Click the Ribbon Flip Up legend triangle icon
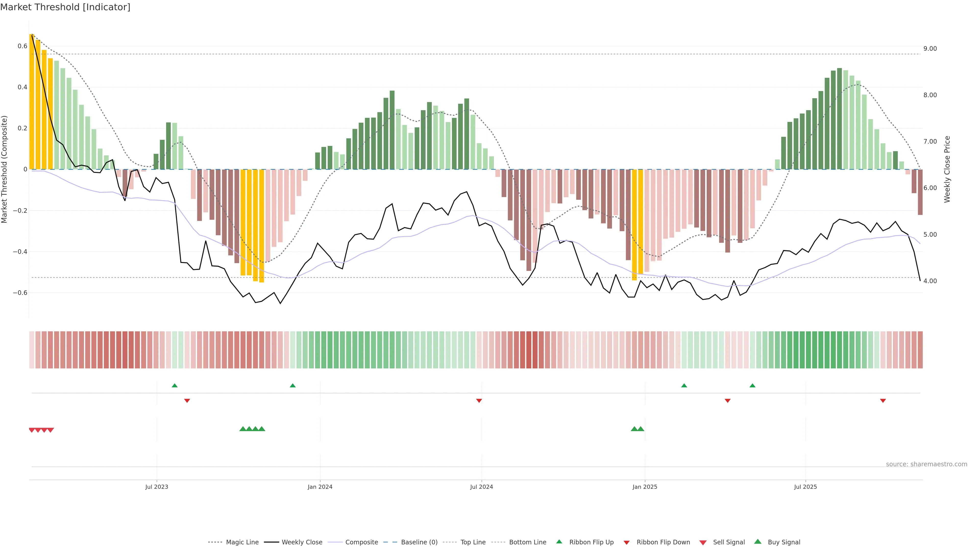The width and height of the screenshot is (980, 551). tap(559, 542)
